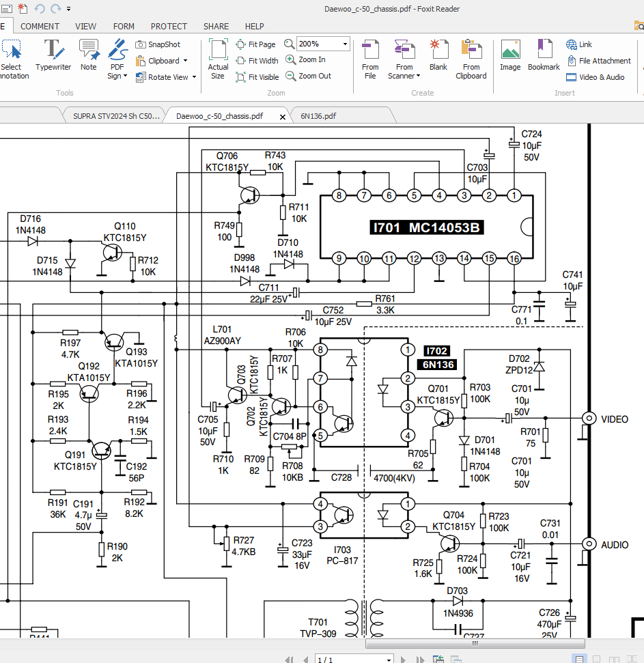Open the PDF Sign tool

[x=117, y=59]
